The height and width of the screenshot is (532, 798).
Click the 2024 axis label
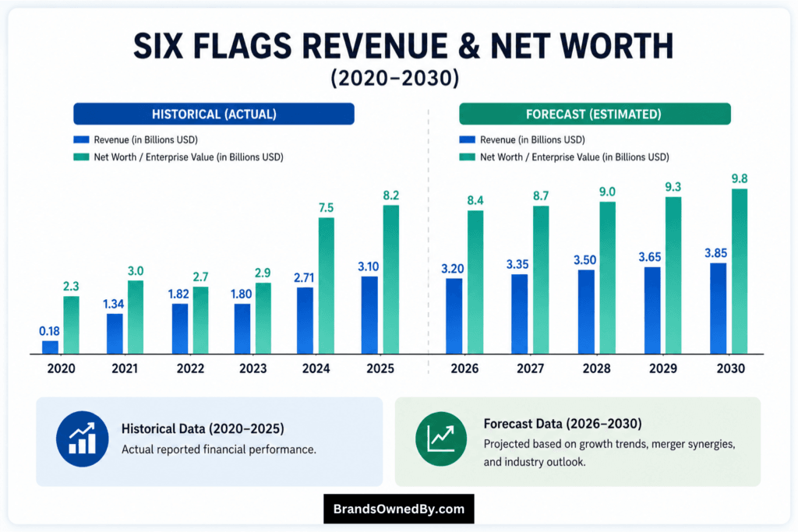point(316,368)
